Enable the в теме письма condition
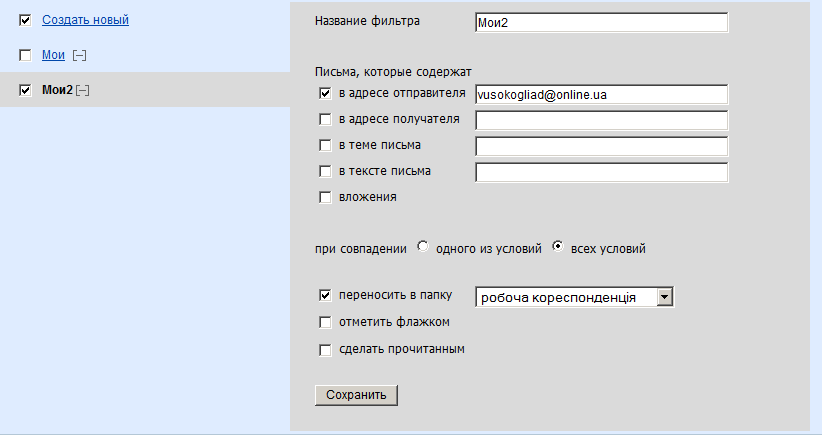 coord(325,145)
